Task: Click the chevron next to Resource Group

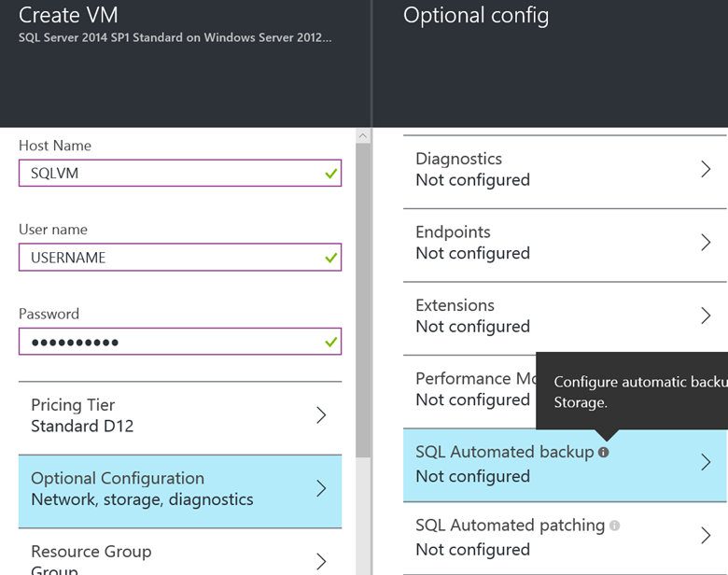Action: (x=321, y=562)
